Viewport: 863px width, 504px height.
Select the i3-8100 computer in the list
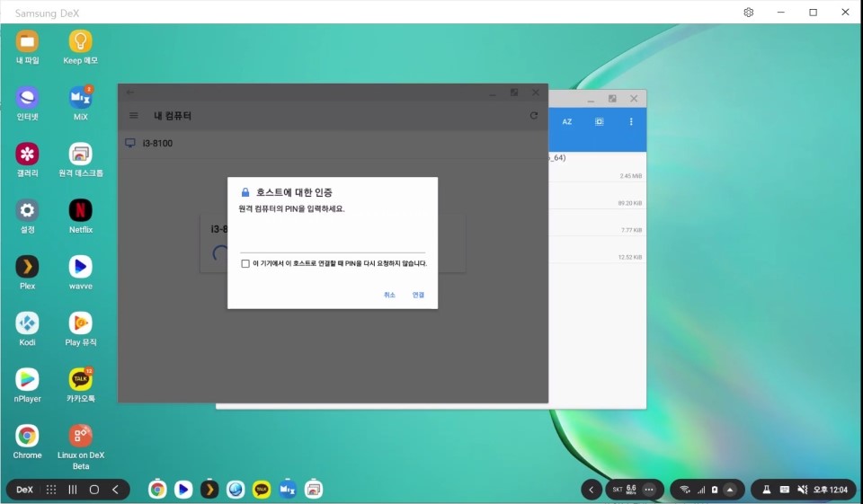[333, 143]
